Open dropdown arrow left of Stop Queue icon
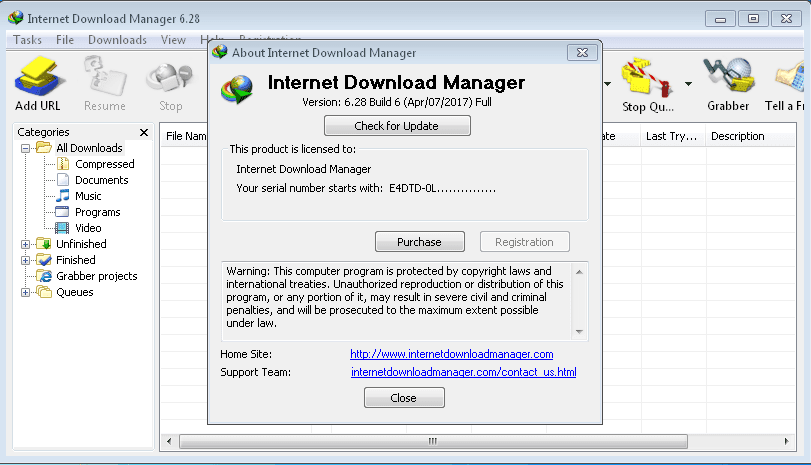 608,84
